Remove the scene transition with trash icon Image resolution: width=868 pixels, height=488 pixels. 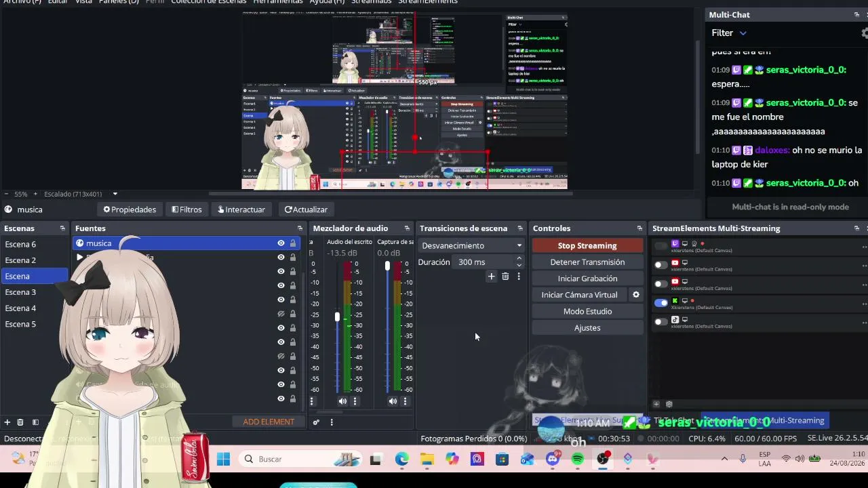click(x=505, y=277)
